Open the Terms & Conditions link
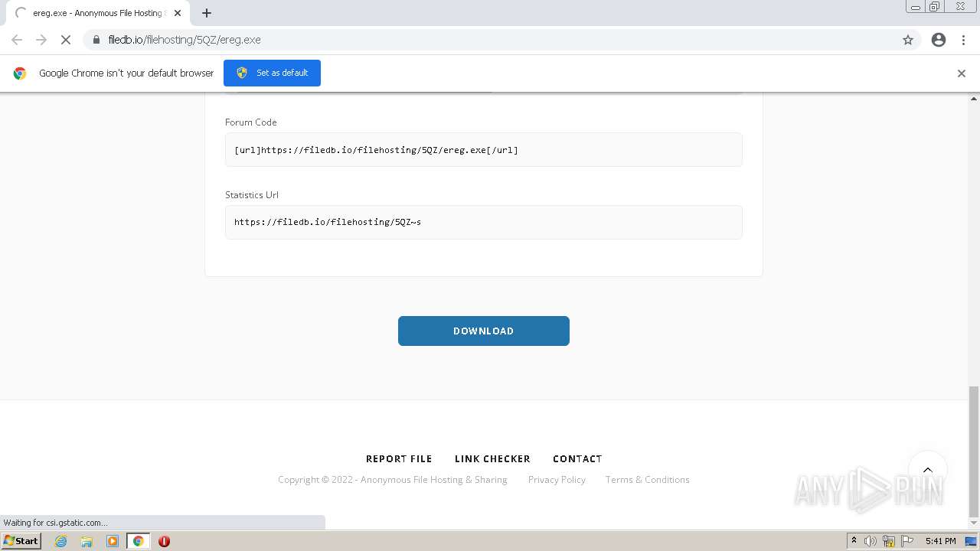This screenshot has width=980, height=551. (x=647, y=480)
